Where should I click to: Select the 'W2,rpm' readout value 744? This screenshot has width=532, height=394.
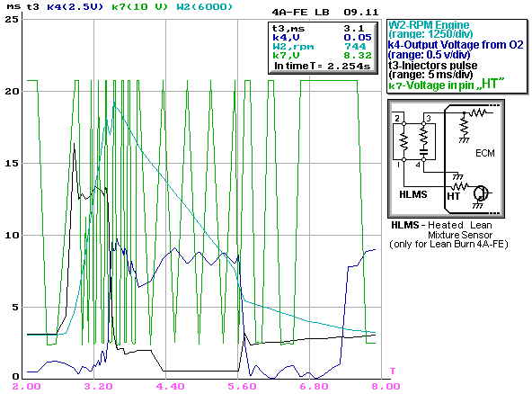355,46
